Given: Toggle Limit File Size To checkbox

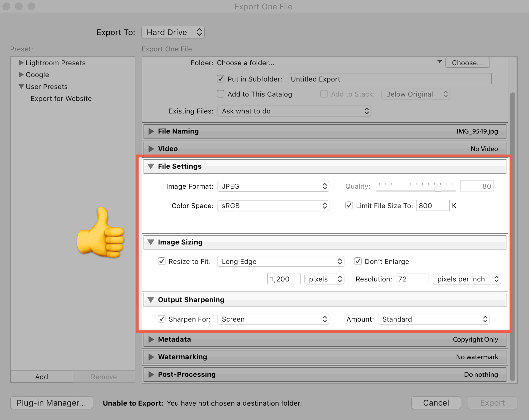Looking at the screenshot, I should point(349,205).
